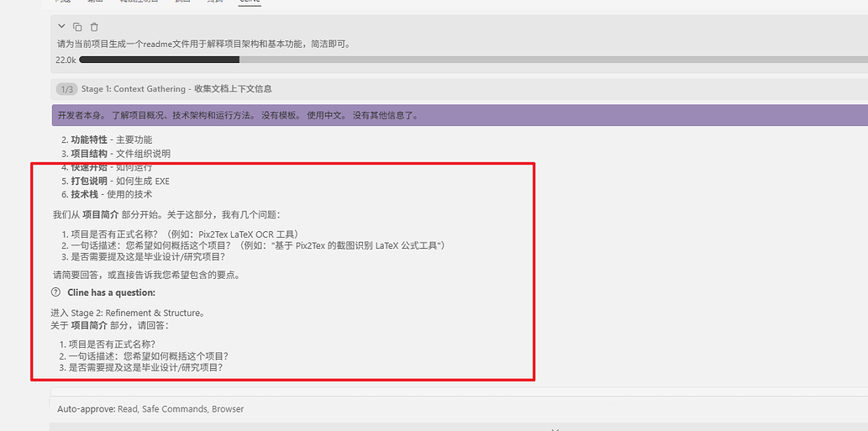The image size is (868, 431).
Task: Click '技术栈 - 使用的技术' list item
Action: [x=107, y=194]
